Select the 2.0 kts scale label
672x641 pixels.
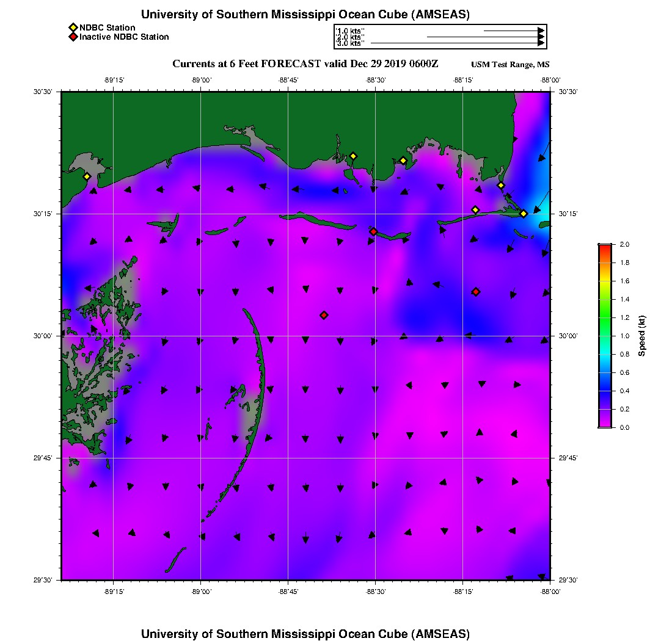349,37
